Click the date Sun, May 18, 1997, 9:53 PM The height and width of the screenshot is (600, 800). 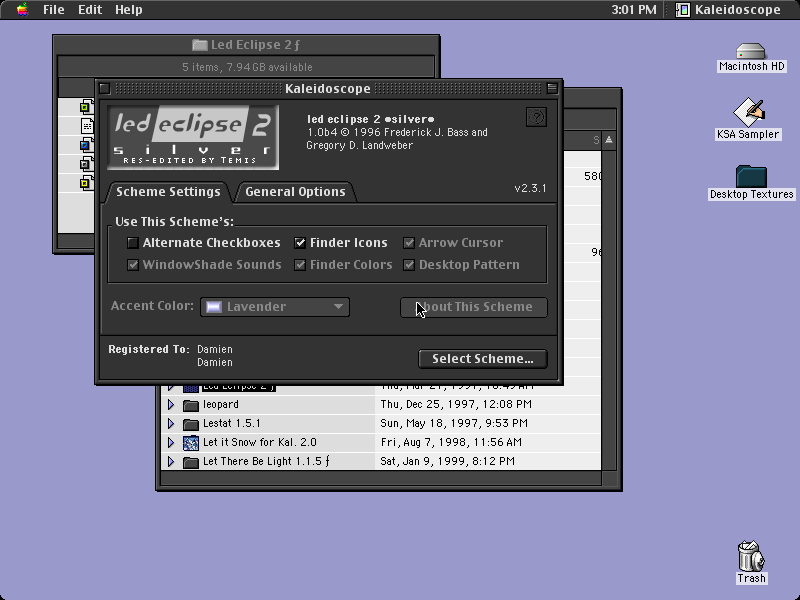tap(454, 423)
